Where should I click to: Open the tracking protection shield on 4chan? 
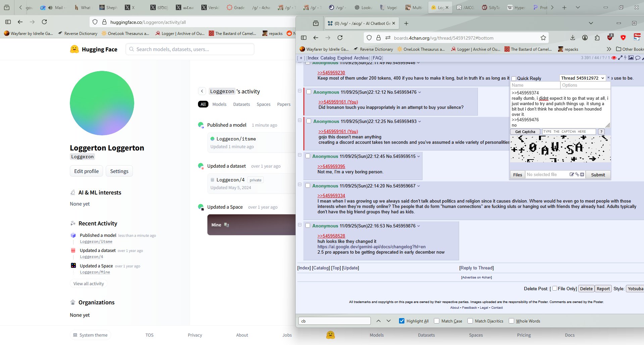click(x=369, y=38)
